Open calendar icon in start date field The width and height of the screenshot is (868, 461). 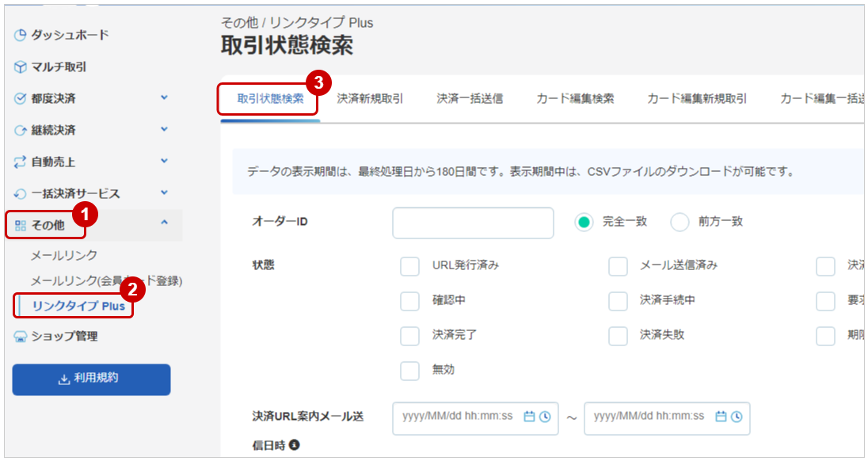pos(529,416)
